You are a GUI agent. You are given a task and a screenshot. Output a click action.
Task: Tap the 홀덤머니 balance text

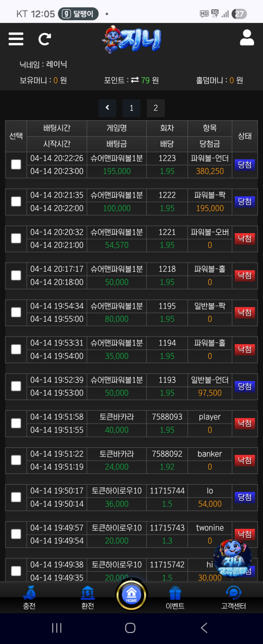pos(220,80)
